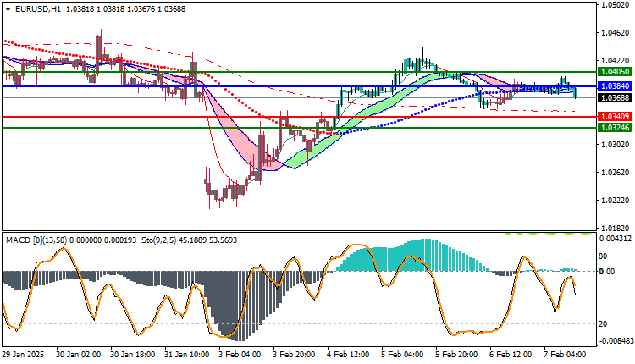Click the 1.05020 price scale value
635x364 pixels.
tap(616, 5)
